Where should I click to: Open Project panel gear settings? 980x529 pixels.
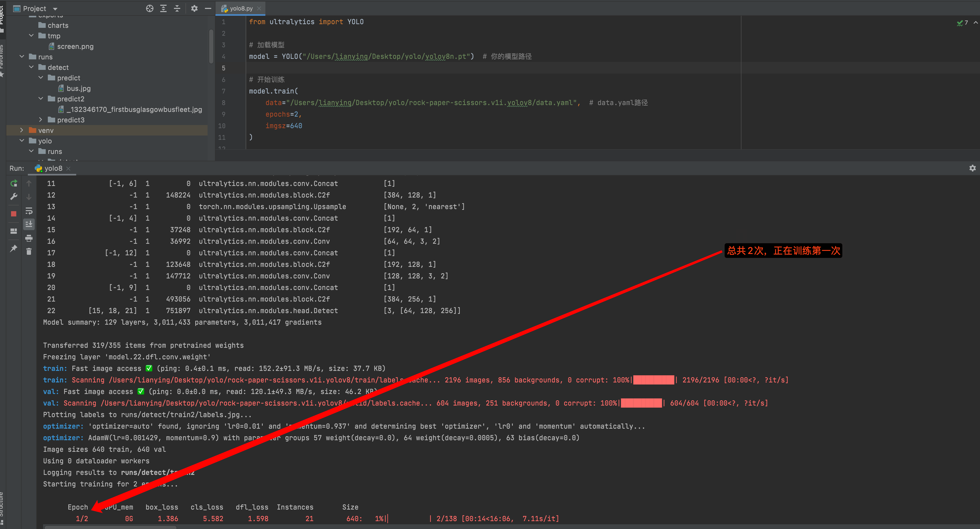194,8
